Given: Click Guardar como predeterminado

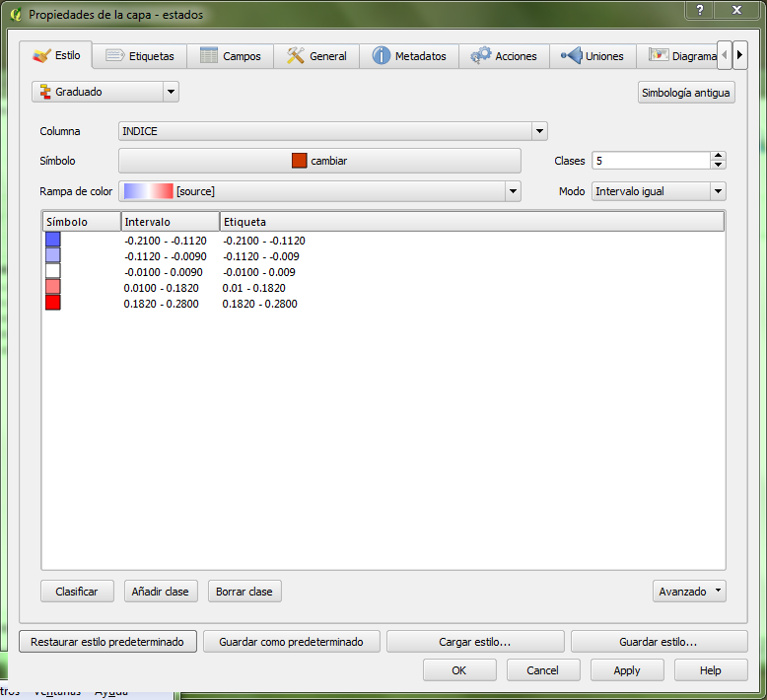Looking at the screenshot, I should pos(291,642).
